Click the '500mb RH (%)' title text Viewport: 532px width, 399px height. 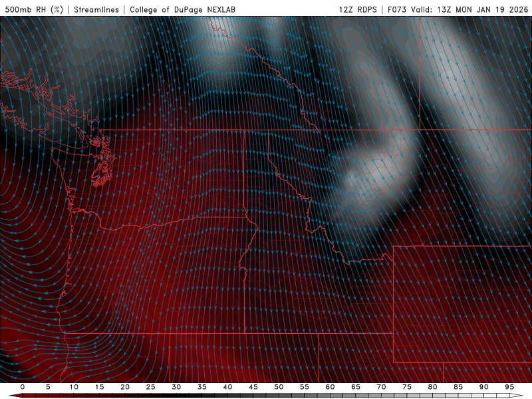(x=34, y=9)
